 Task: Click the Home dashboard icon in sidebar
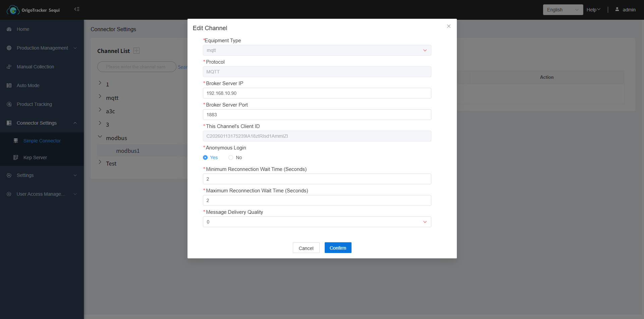(9, 29)
